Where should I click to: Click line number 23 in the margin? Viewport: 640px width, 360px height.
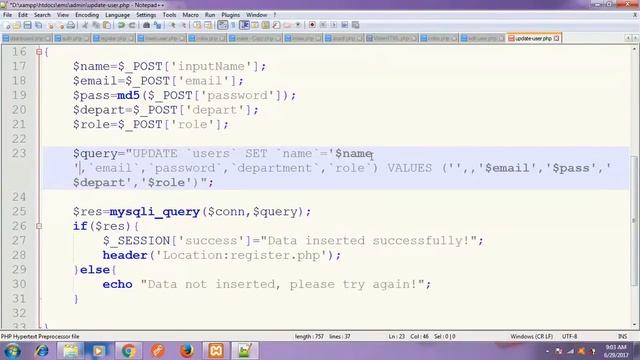click(19, 153)
